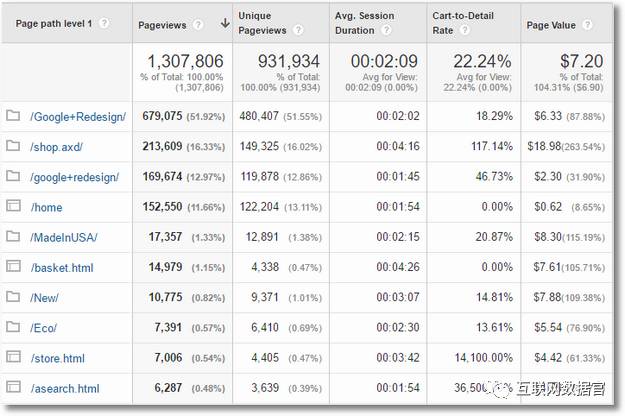Click the help icon next to Pageviews
625x416 pixels.
coord(198,25)
